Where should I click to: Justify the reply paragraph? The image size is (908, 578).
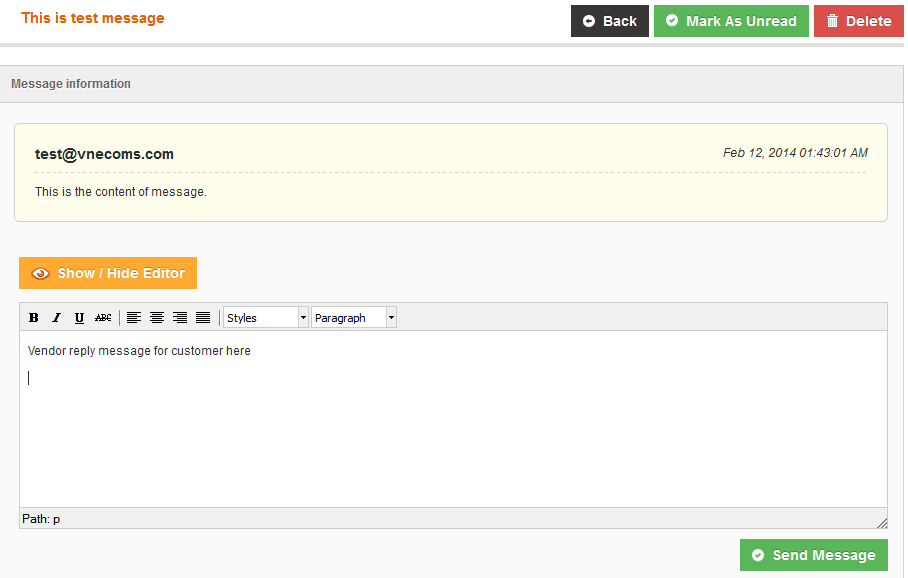click(203, 317)
